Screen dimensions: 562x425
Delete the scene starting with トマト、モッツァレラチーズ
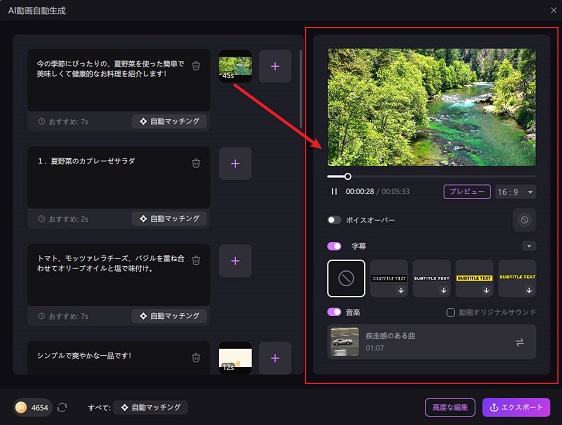(196, 260)
